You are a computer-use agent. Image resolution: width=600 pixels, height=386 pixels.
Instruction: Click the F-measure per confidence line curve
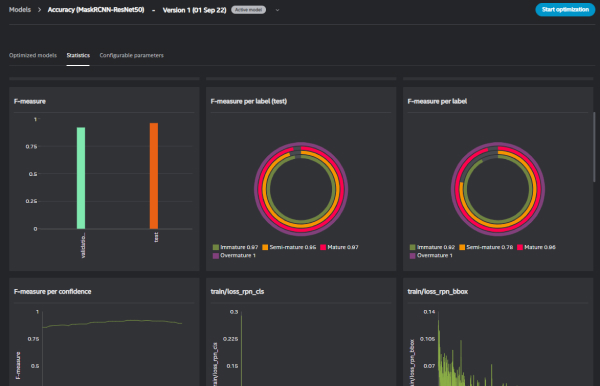[x=112, y=323]
